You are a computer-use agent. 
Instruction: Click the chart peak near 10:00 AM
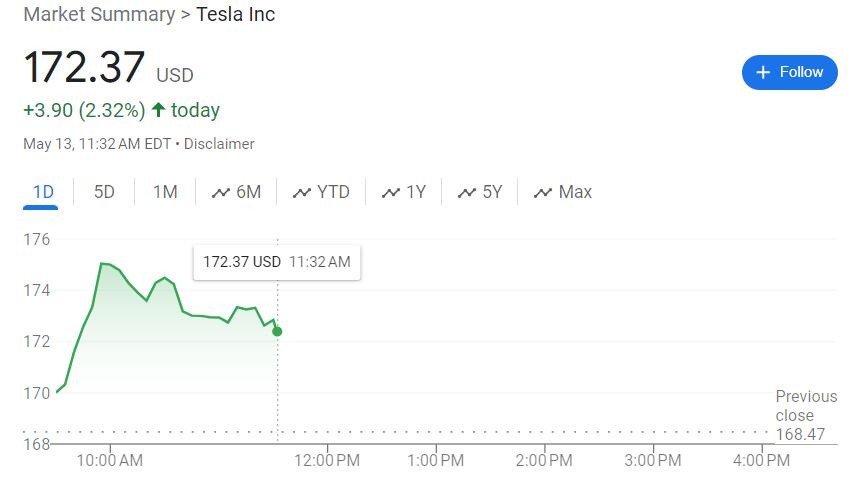click(102, 264)
